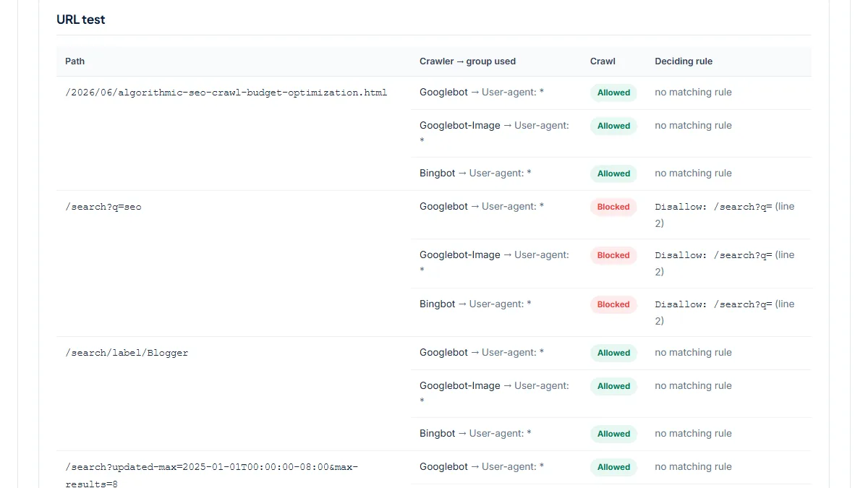Click Allowed badge for Googlebot /search/label/Blogger

point(613,353)
